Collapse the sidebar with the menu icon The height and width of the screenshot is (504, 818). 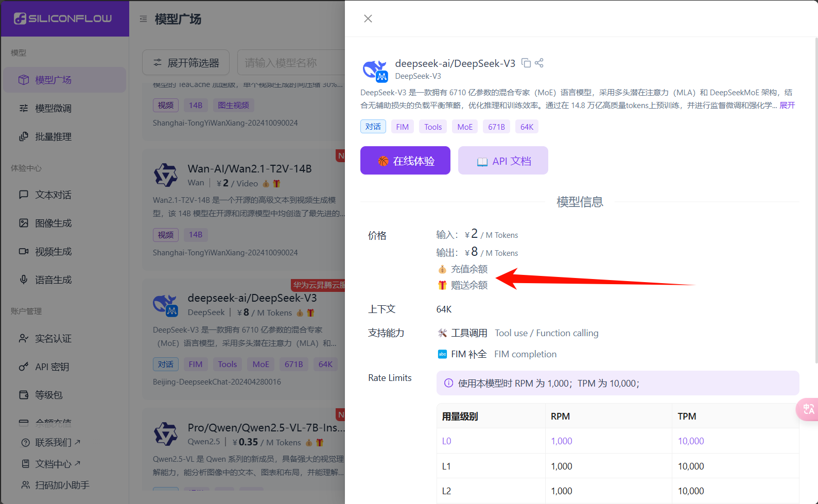pos(143,19)
